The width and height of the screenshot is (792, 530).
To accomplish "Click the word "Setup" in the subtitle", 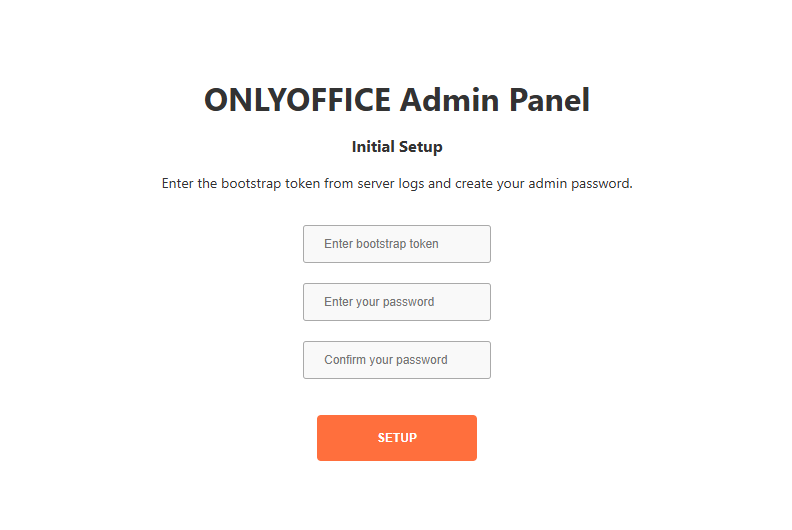I will (421, 147).
